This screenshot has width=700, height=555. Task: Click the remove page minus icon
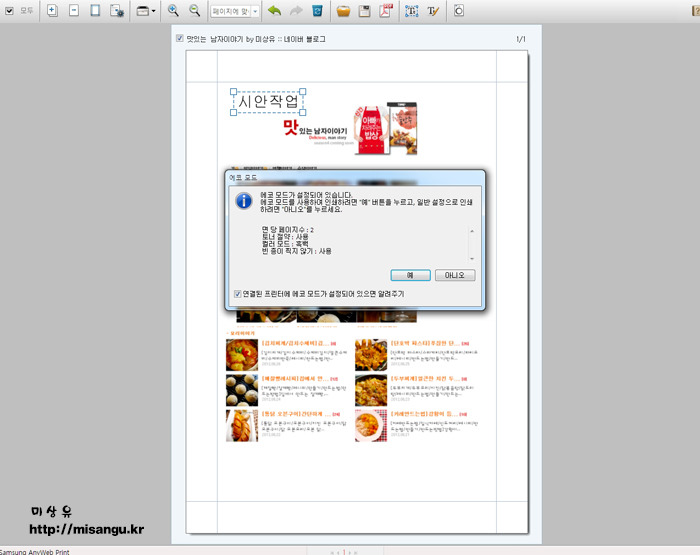click(x=74, y=10)
